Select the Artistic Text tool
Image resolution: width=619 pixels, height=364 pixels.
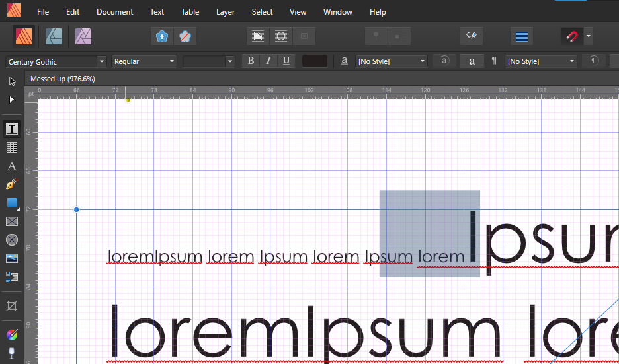pyautogui.click(x=12, y=166)
